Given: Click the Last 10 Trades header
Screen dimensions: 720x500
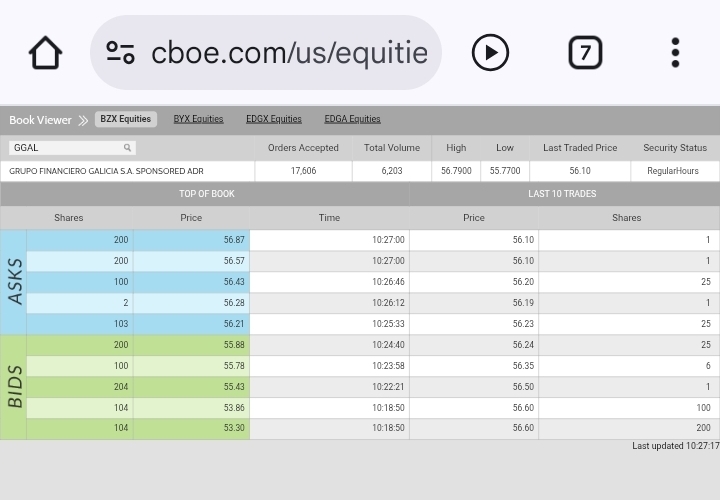Looking at the screenshot, I should click(x=561, y=194).
